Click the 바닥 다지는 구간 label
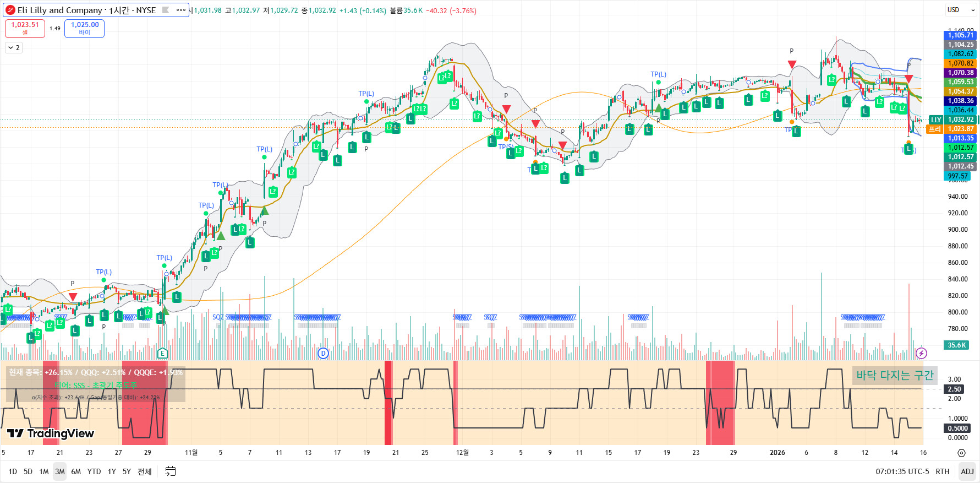This screenshot has width=980, height=483. click(895, 375)
